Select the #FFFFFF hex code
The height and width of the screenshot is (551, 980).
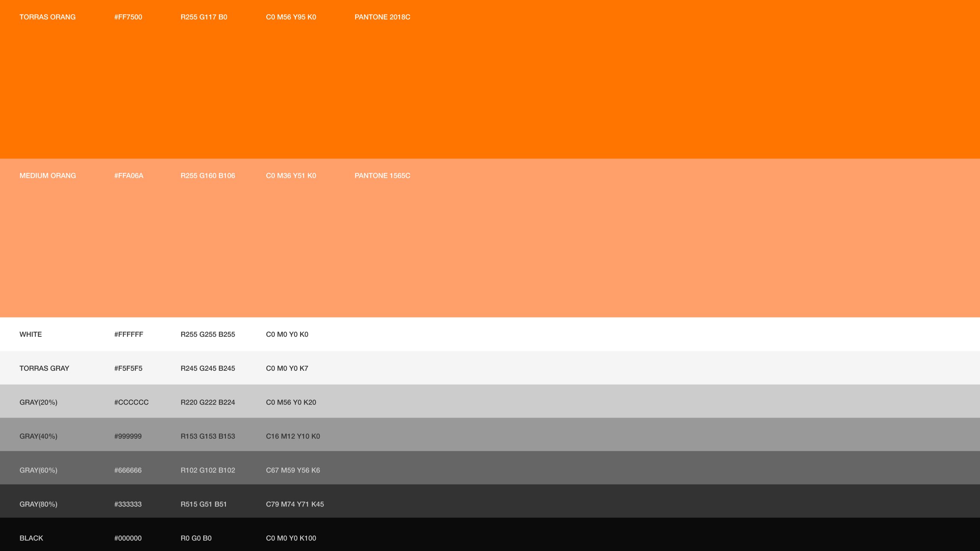click(x=129, y=334)
